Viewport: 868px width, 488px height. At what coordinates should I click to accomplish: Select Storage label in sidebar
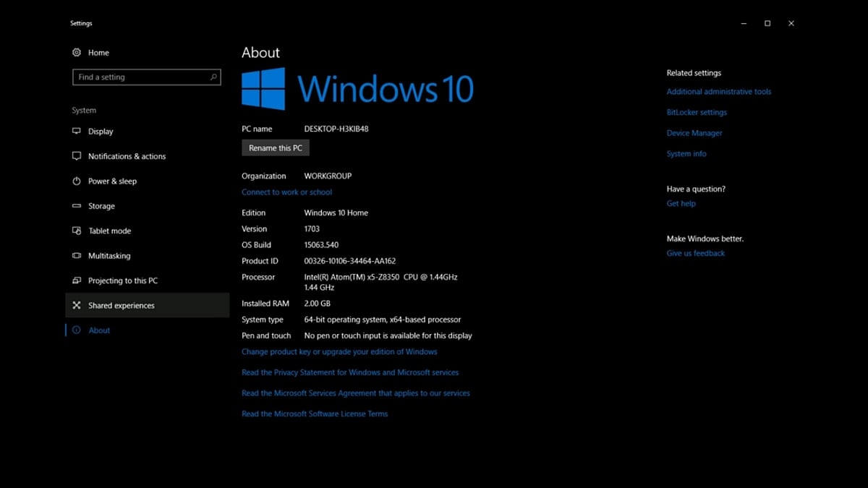[101, 206]
